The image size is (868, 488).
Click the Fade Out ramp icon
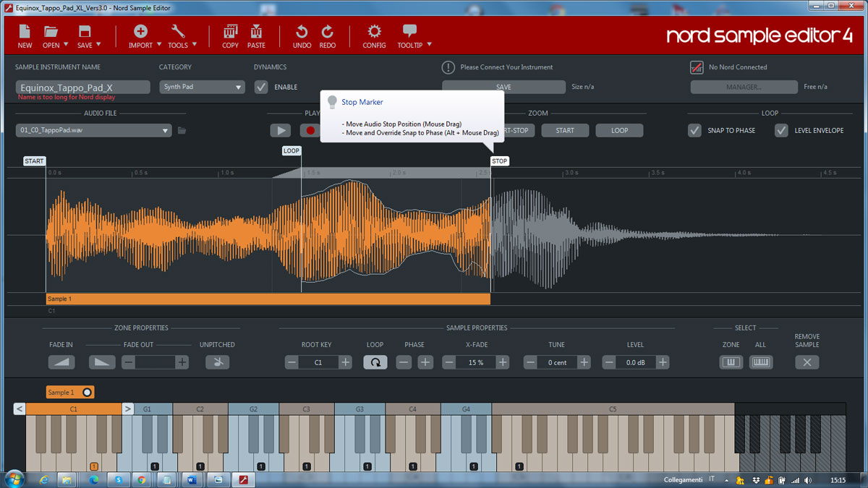[x=102, y=362]
